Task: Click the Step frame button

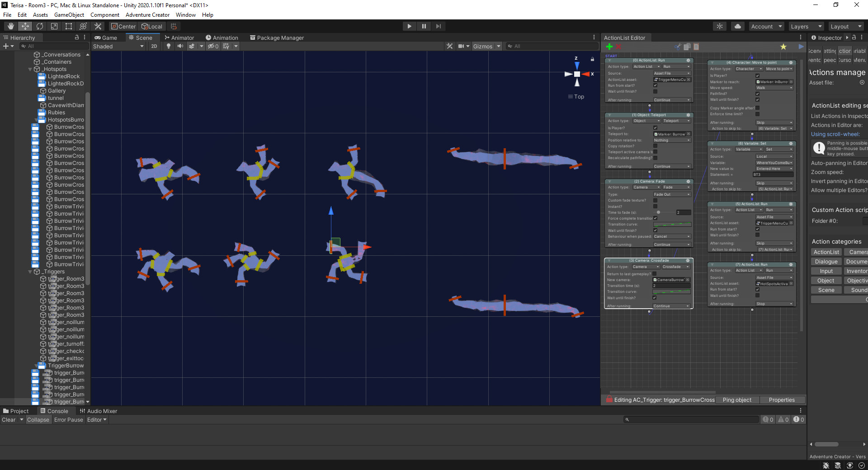Action: pos(438,26)
